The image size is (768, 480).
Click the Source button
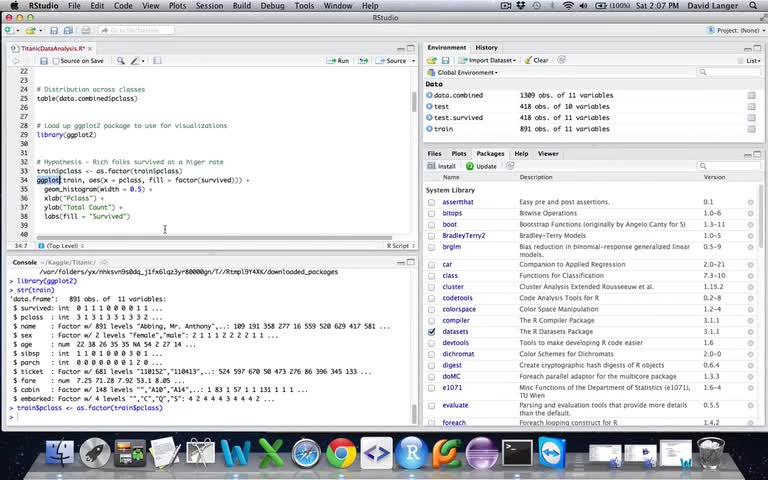point(391,61)
